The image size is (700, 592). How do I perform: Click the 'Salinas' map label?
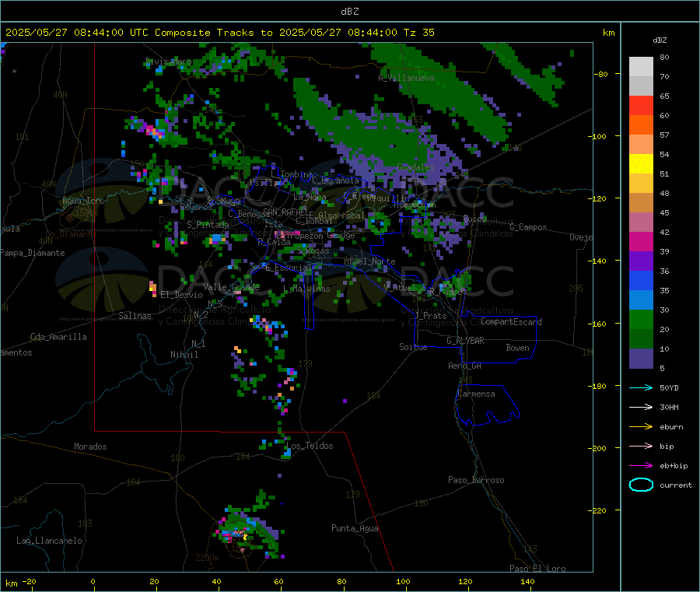coord(135,316)
